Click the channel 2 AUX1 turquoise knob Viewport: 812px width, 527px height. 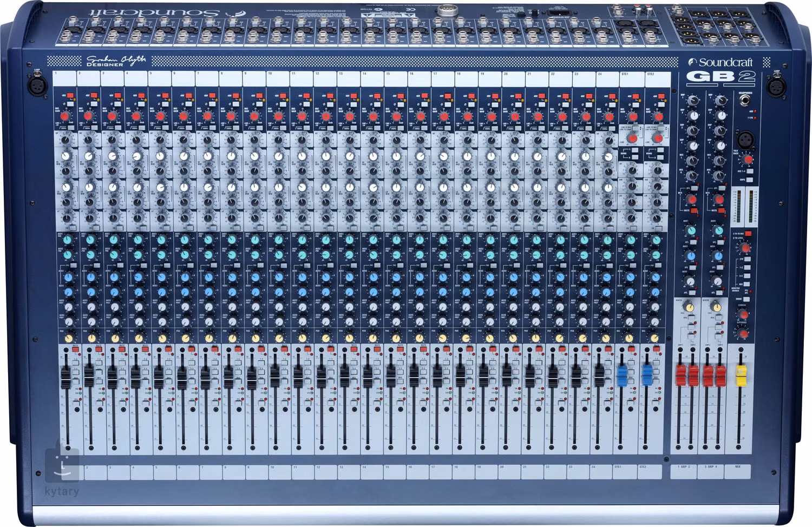(x=89, y=240)
